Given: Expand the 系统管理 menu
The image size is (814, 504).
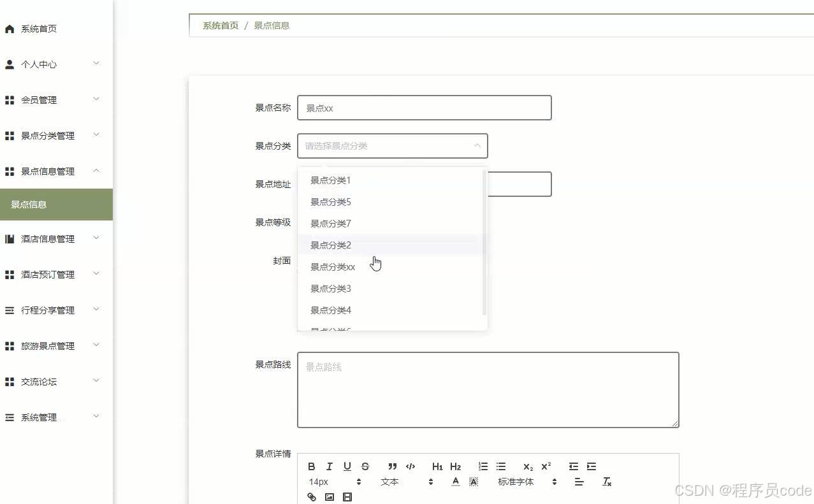Looking at the screenshot, I should click(x=96, y=416).
